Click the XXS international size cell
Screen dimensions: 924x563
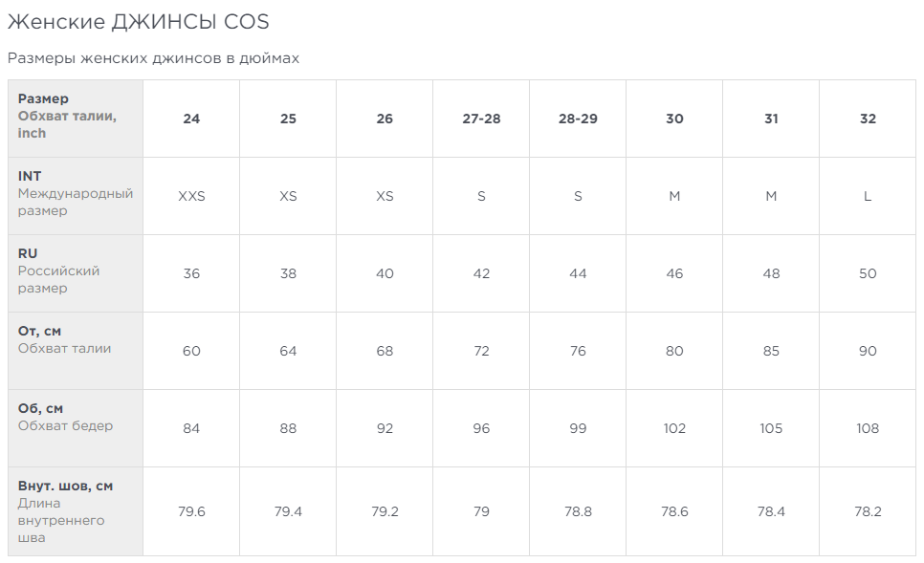tap(191, 196)
